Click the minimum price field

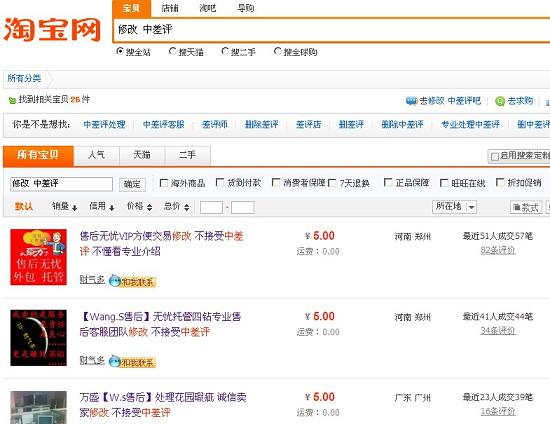click(211, 207)
